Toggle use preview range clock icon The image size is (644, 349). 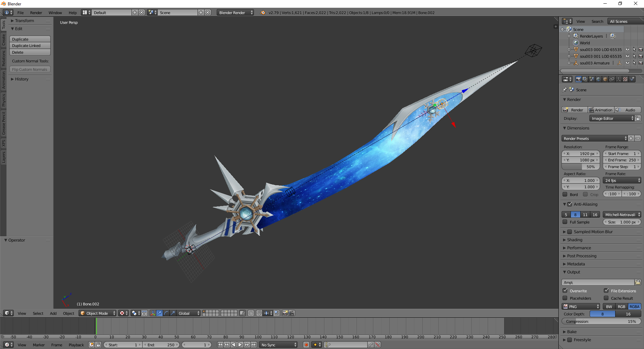tap(92, 345)
